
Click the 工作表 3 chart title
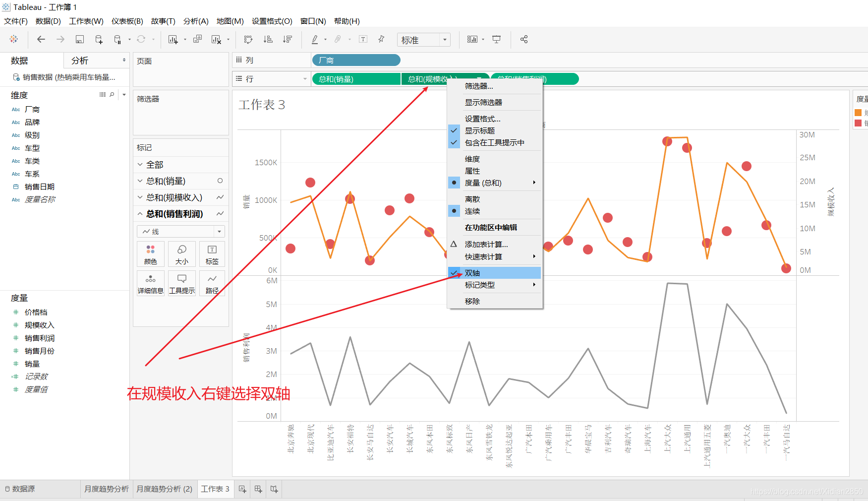[262, 105]
